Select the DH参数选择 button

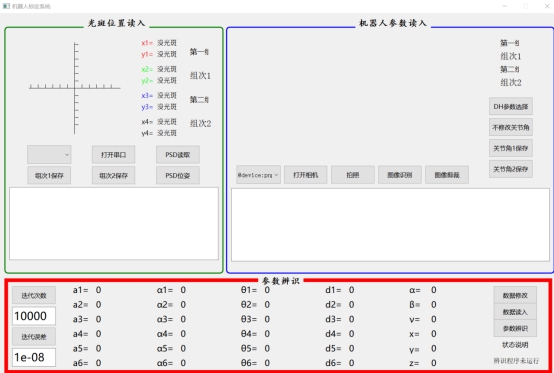(x=511, y=106)
